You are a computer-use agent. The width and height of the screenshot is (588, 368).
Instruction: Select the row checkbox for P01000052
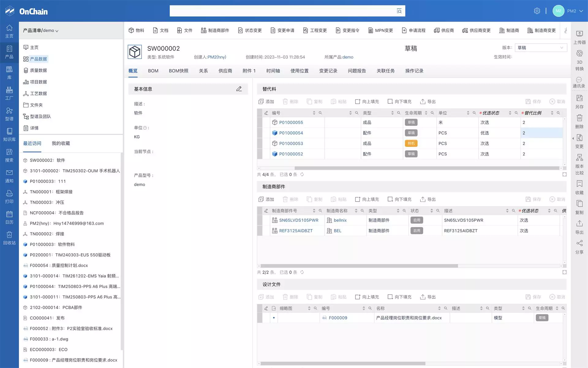[260, 154]
